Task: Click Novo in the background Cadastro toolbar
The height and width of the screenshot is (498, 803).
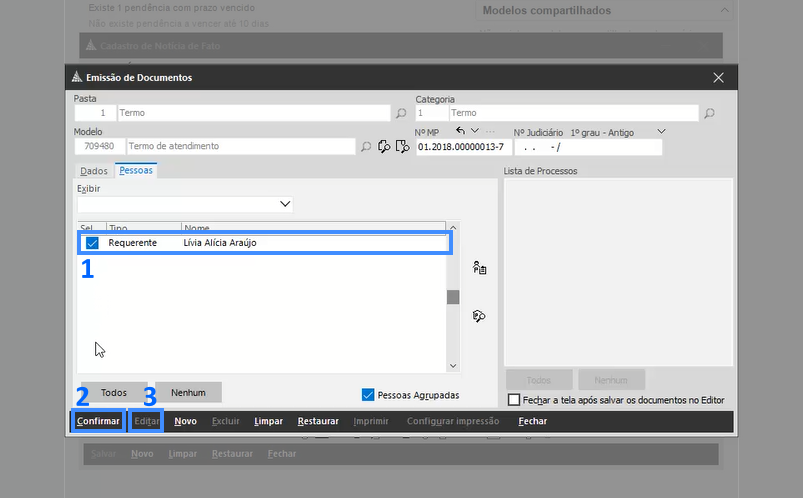Action: (x=142, y=454)
